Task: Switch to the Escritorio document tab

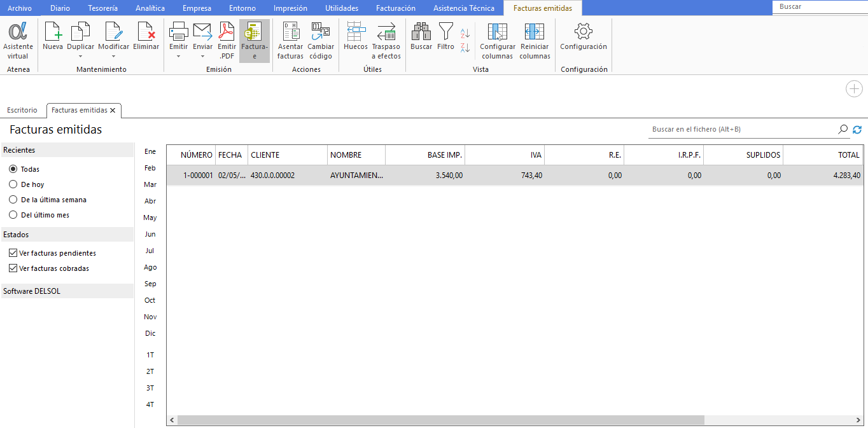Action: coord(22,111)
